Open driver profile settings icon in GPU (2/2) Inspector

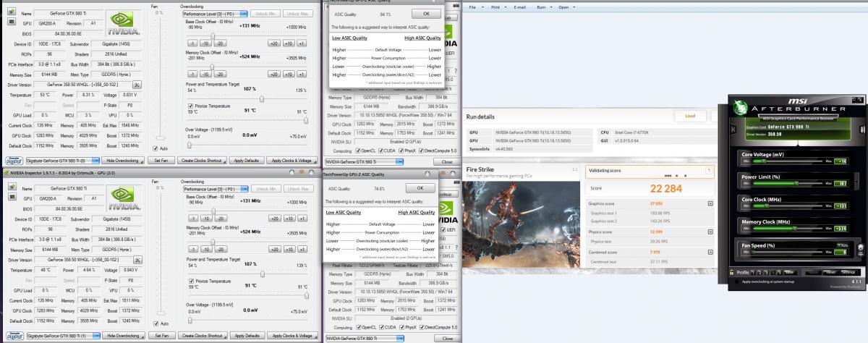[137, 259]
